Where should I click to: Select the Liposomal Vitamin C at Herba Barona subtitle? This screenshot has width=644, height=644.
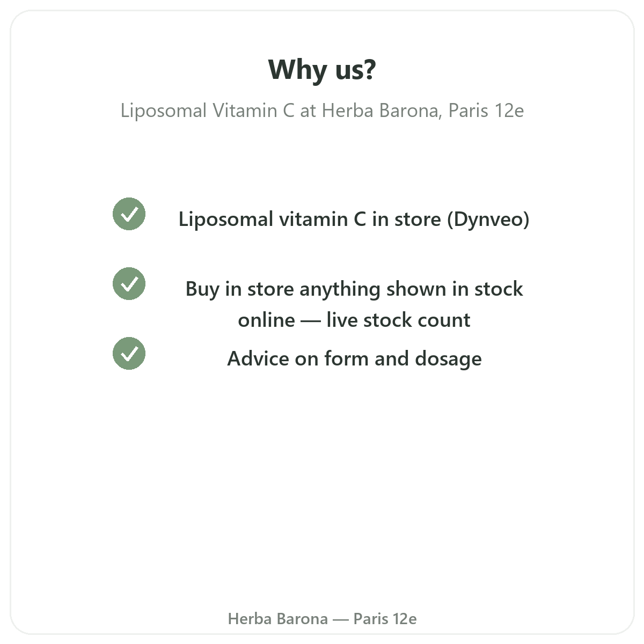(322, 111)
